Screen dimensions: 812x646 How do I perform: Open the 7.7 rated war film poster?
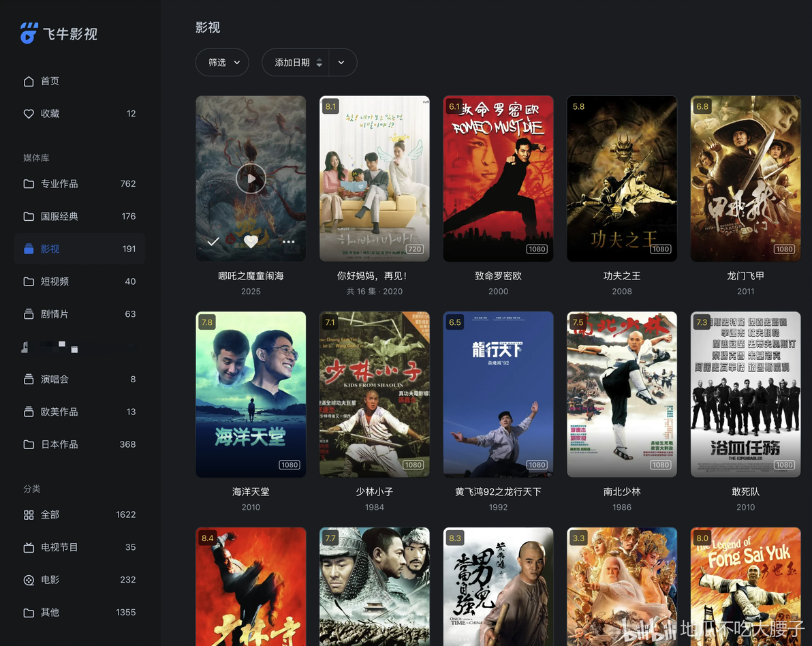375,587
